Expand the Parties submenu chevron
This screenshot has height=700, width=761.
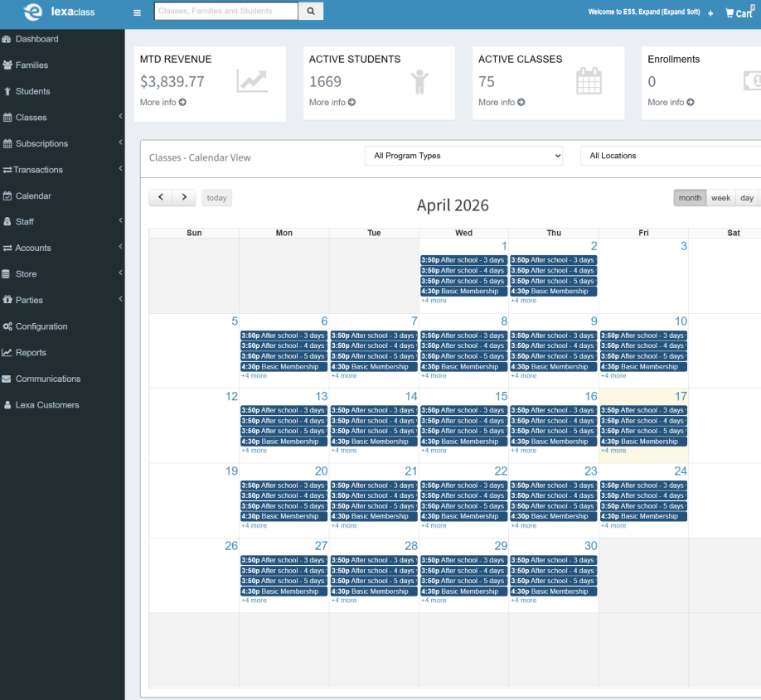(120, 299)
